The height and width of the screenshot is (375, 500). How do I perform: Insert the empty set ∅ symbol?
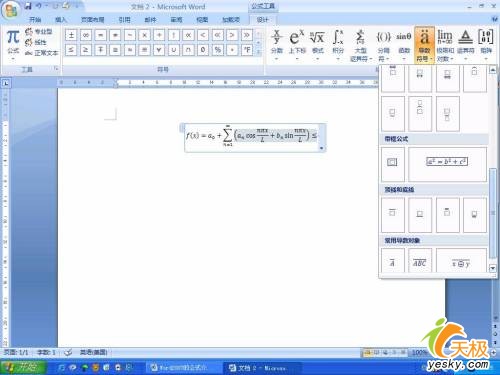(203, 50)
